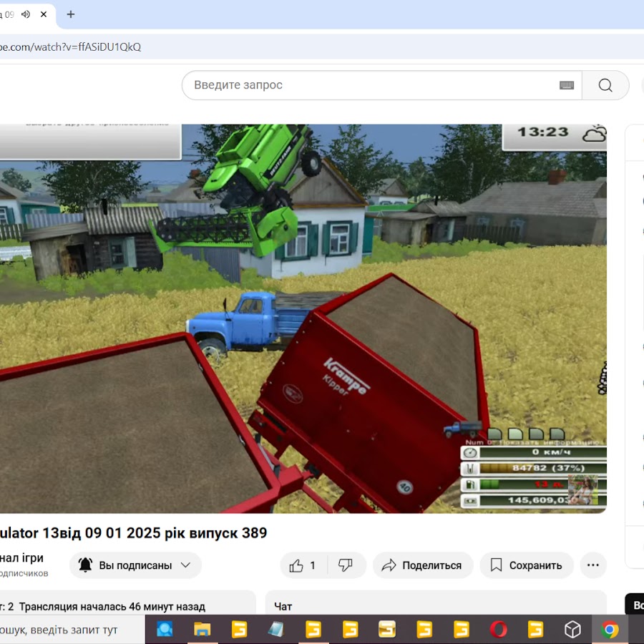Click the Поделиться share button
The height and width of the screenshot is (644, 644).
(x=423, y=565)
